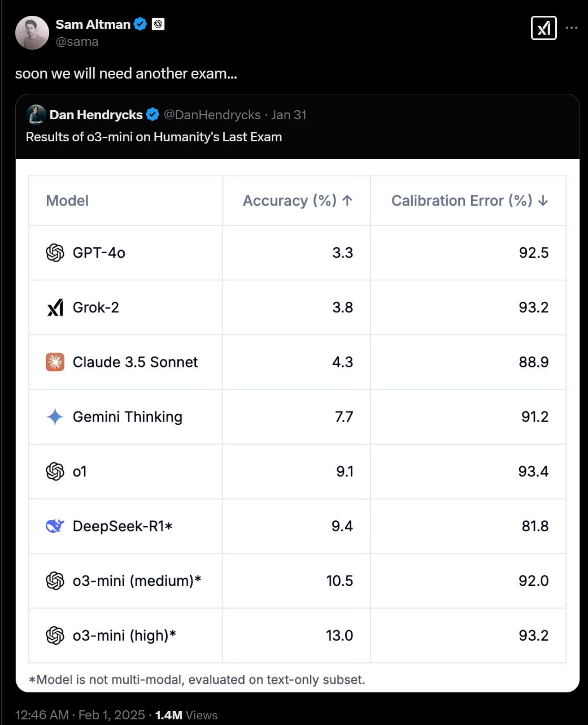Viewport: 588px width, 725px height.
Task: Open Sam Altman's profile picture
Action: [x=32, y=33]
